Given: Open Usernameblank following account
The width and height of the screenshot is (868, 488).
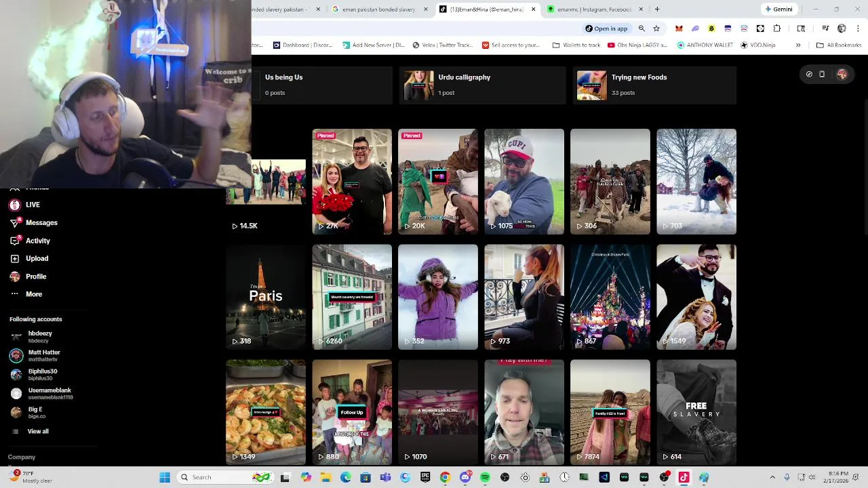Looking at the screenshot, I should (x=41, y=393).
